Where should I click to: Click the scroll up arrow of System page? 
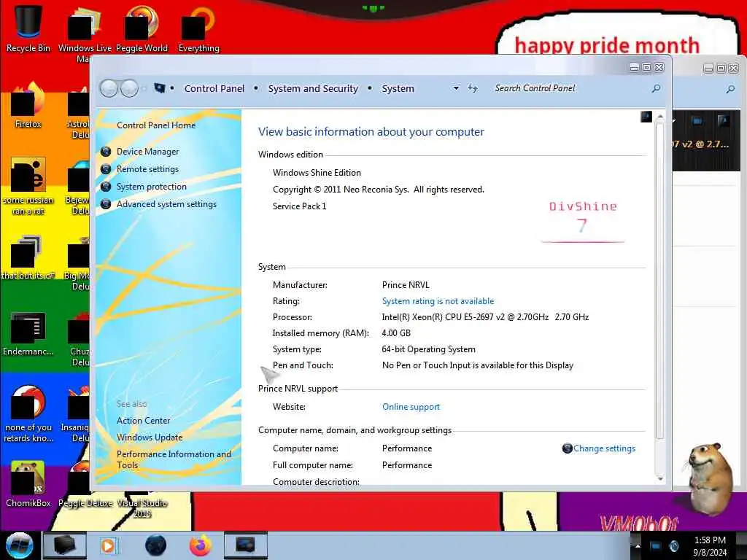(x=659, y=117)
